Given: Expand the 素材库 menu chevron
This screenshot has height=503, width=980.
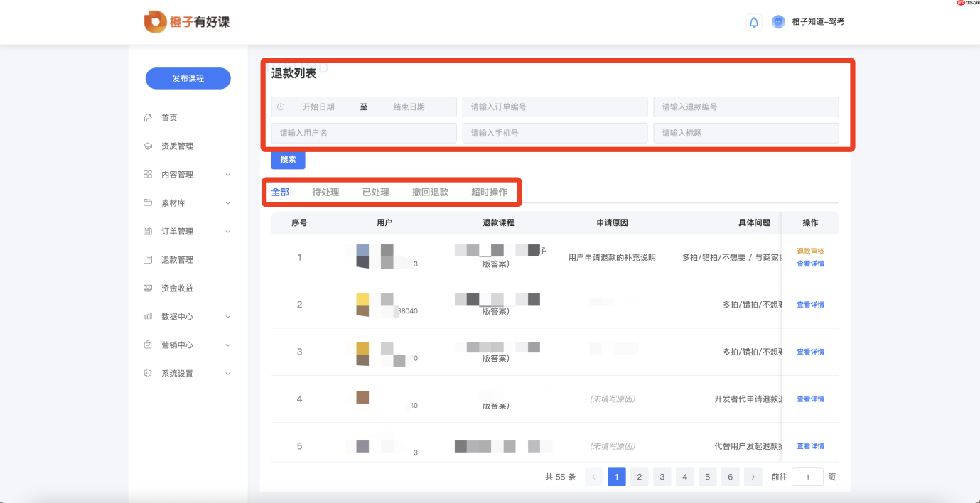Looking at the screenshot, I should click(x=228, y=202).
